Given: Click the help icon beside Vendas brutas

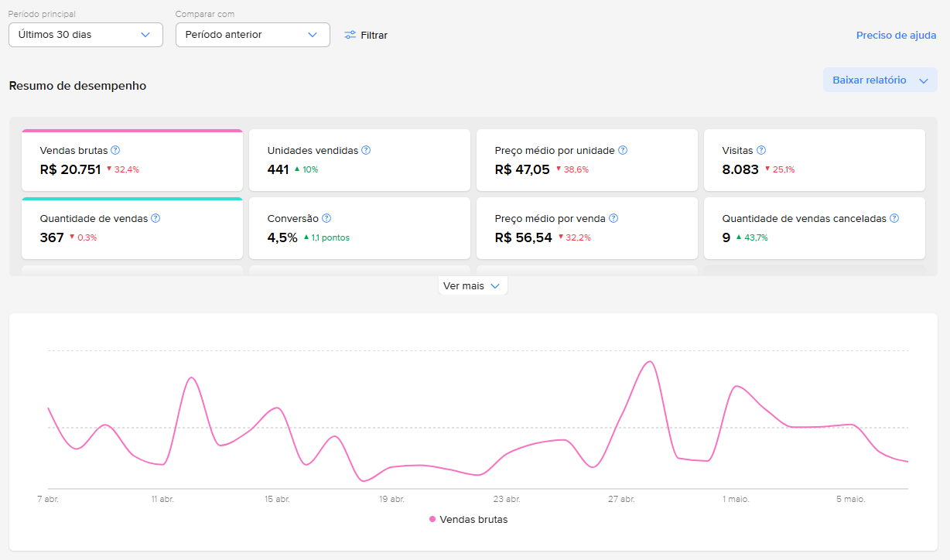Looking at the screenshot, I should tap(115, 150).
